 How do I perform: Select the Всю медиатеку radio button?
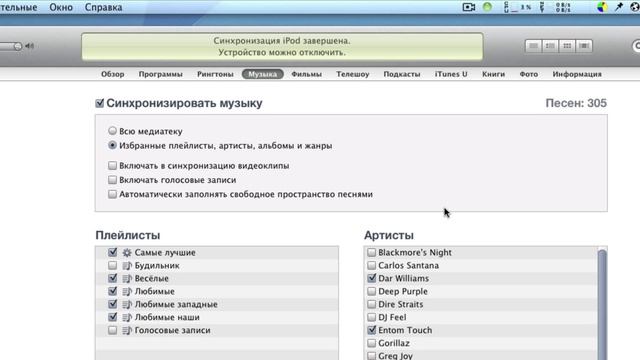[112, 131]
